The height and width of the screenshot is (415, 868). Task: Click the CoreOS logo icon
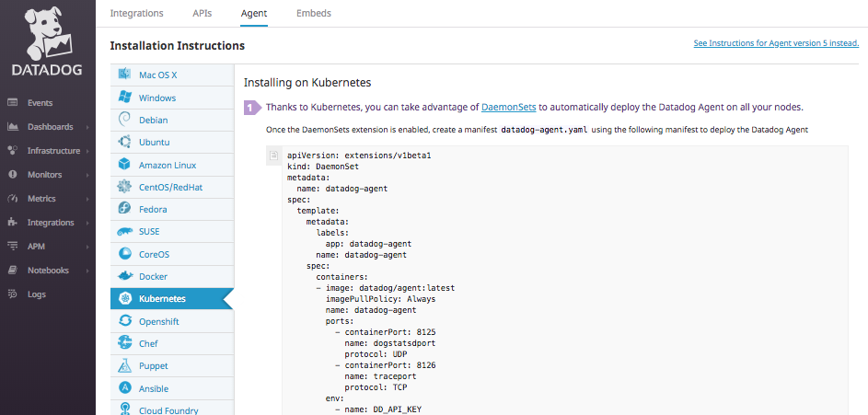click(124, 254)
